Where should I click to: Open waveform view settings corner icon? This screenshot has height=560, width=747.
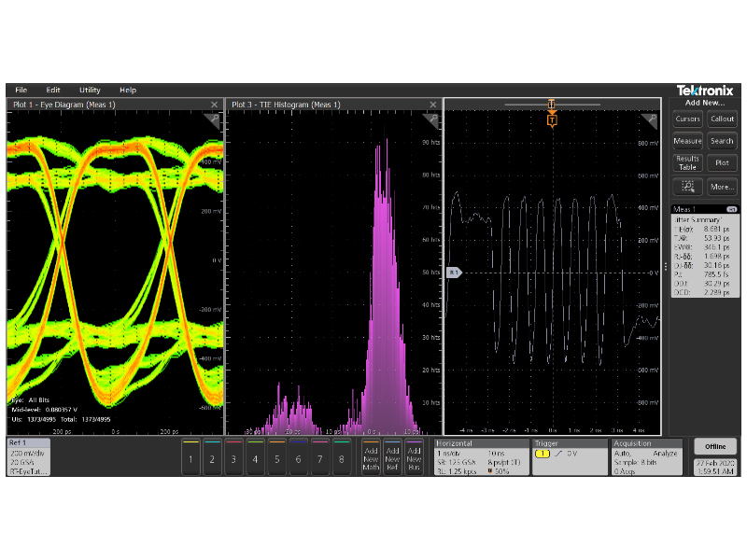(651, 119)
